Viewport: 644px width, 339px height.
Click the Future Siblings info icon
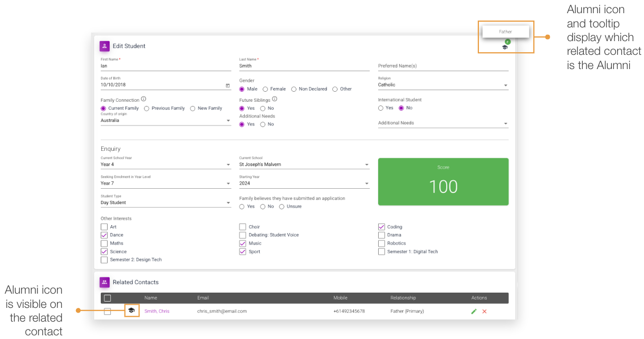click(275, 99)
